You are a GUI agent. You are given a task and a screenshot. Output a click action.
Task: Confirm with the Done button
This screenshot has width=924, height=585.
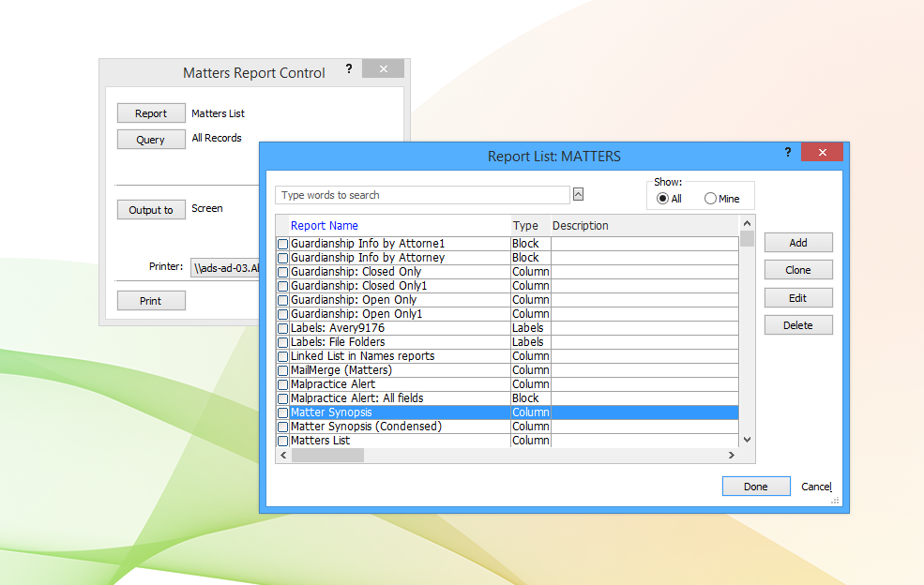[x=756, y=486]
